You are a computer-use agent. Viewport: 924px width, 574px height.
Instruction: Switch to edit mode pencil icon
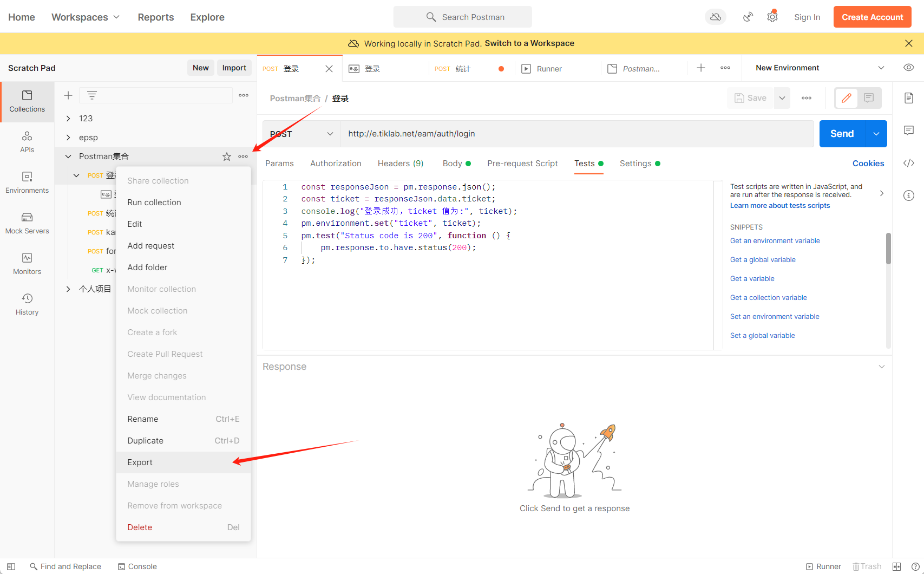[x=847, y=98]
